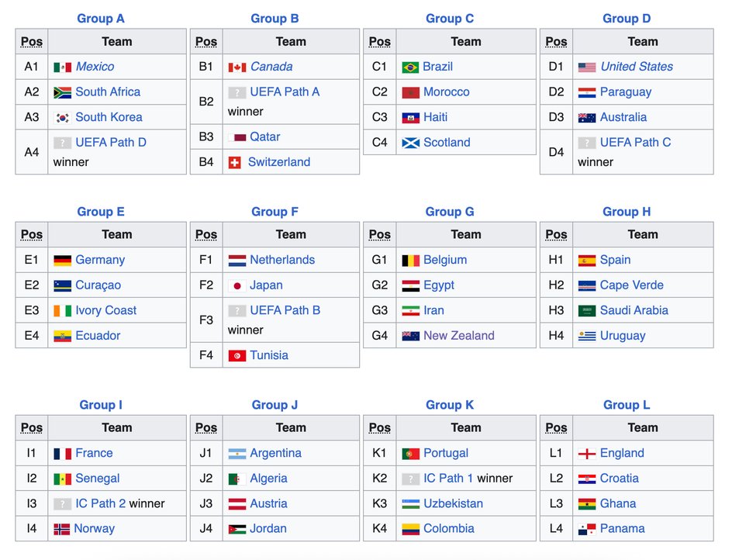The height and width of the screenshot is (560, 732).
Task: Click the Mexico flag icon
Action: pos(62,67)
